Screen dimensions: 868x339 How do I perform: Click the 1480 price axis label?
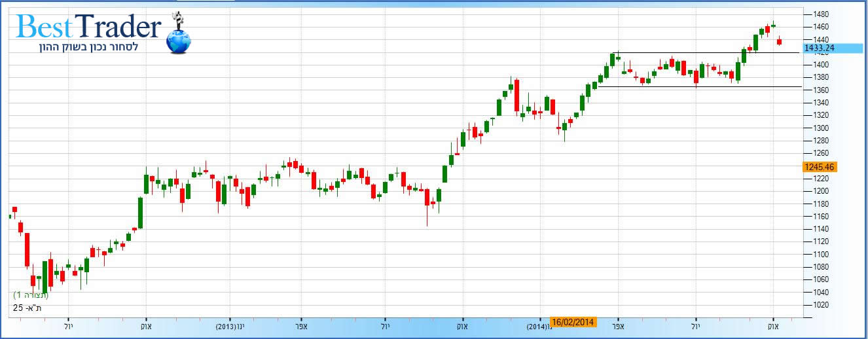(x=821, y=14)
